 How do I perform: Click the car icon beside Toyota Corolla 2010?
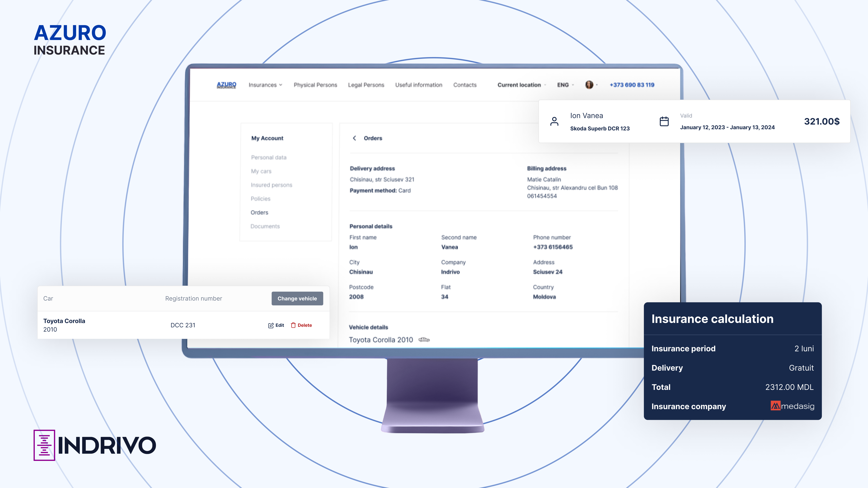click(x=424, y=340)
